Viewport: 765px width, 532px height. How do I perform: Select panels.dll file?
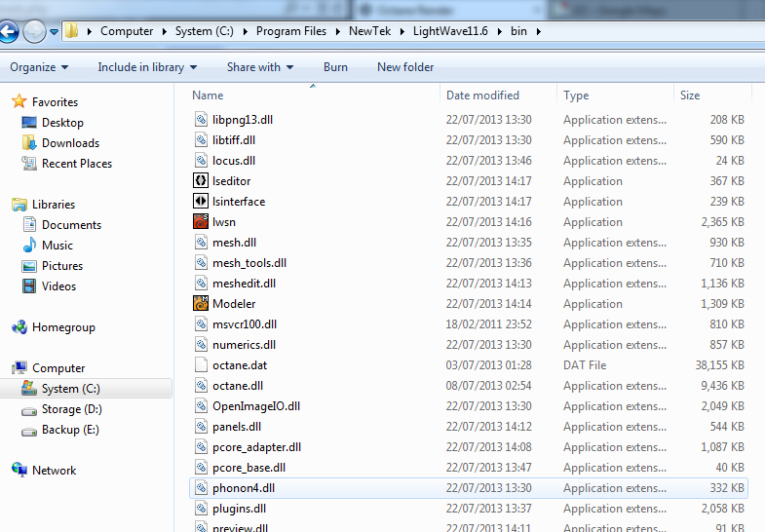(237, 427)
